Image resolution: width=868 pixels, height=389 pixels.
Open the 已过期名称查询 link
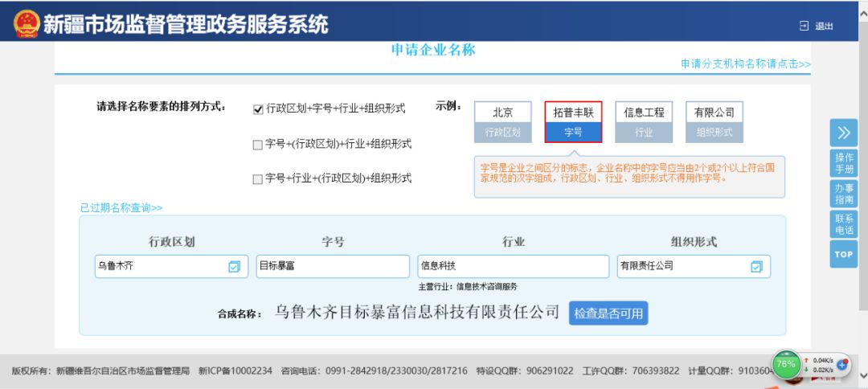[x=121, y=208]
